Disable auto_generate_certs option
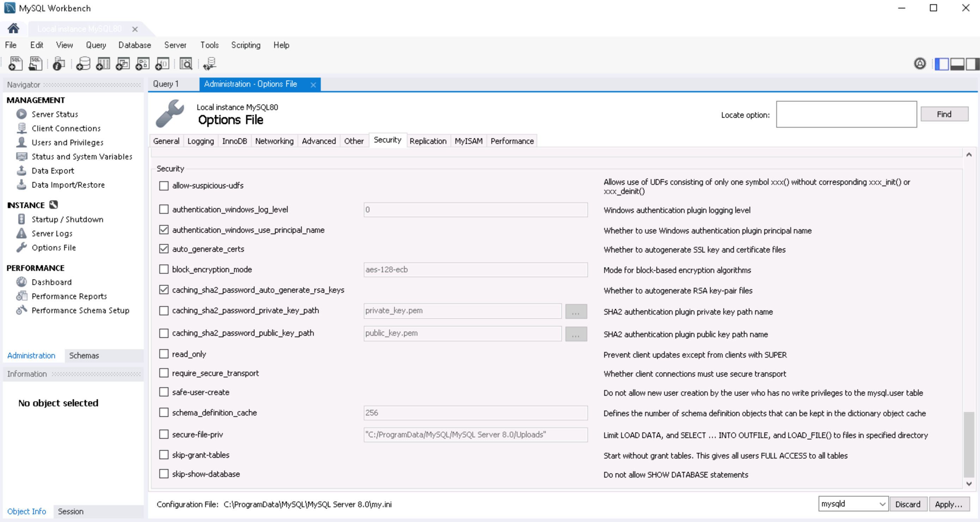 tap(164, 249)
